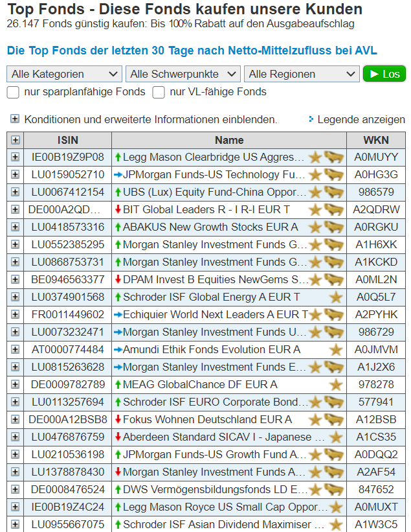
Task: Expand row LU0955667075 details
Action: pos(16,524)
